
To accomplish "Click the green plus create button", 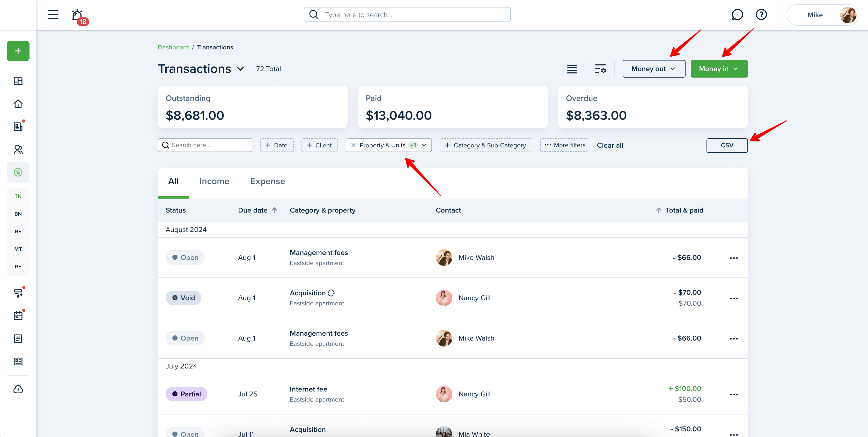I will tap(18, 51).
